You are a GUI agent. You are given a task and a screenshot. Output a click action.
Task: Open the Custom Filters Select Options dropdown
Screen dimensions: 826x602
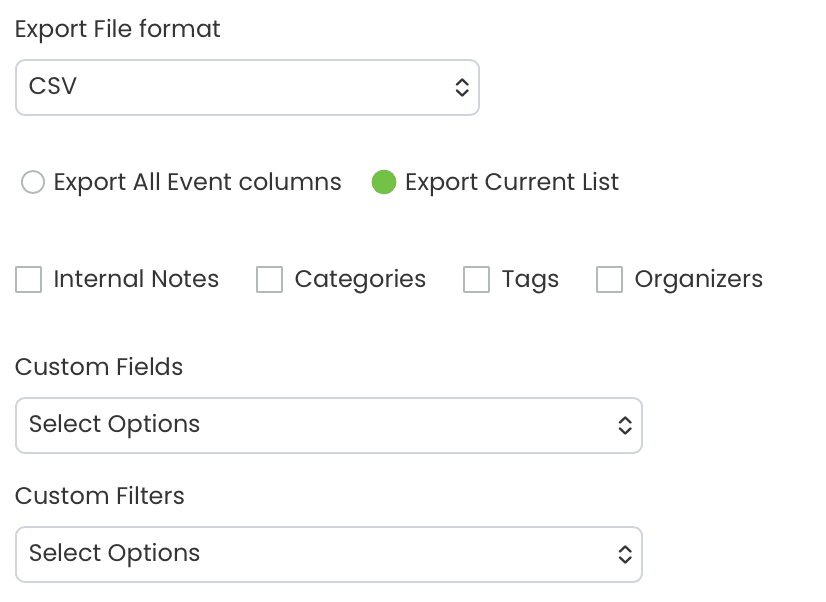328,554
